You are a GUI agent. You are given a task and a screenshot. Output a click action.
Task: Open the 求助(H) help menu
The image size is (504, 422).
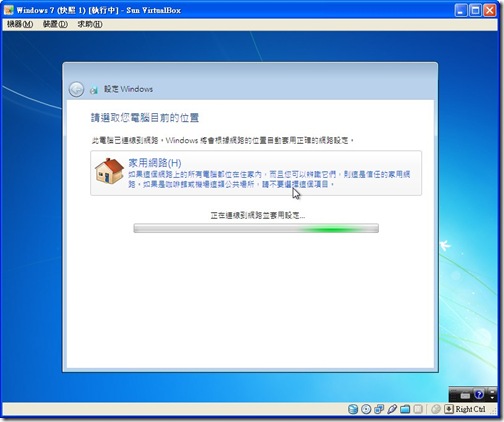(x=90, y=24)
